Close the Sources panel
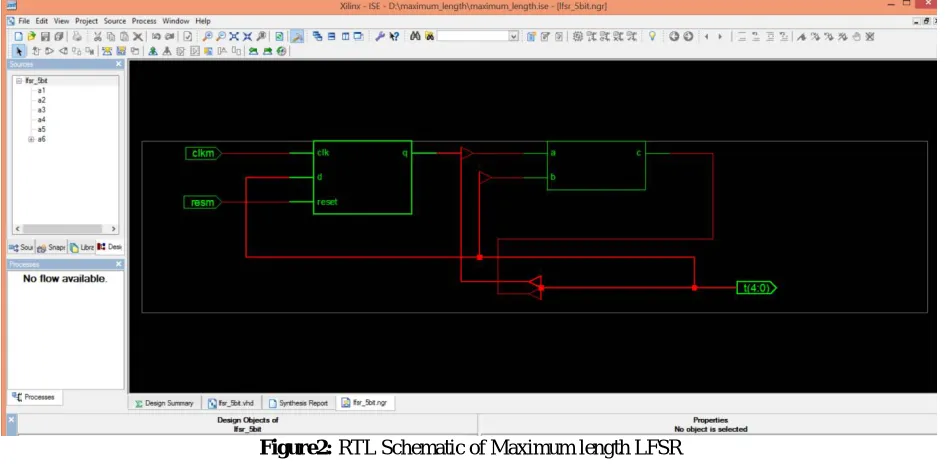The width and height of the screenshot is (946, 464). coord(119,64)
